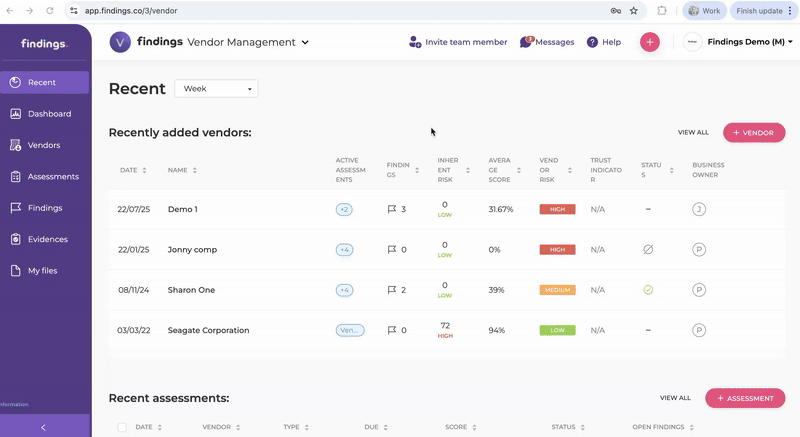This screenshot has height=437, width=800.
Task: Click business owner avatar for Demo 1
Action: coord(699,210)
